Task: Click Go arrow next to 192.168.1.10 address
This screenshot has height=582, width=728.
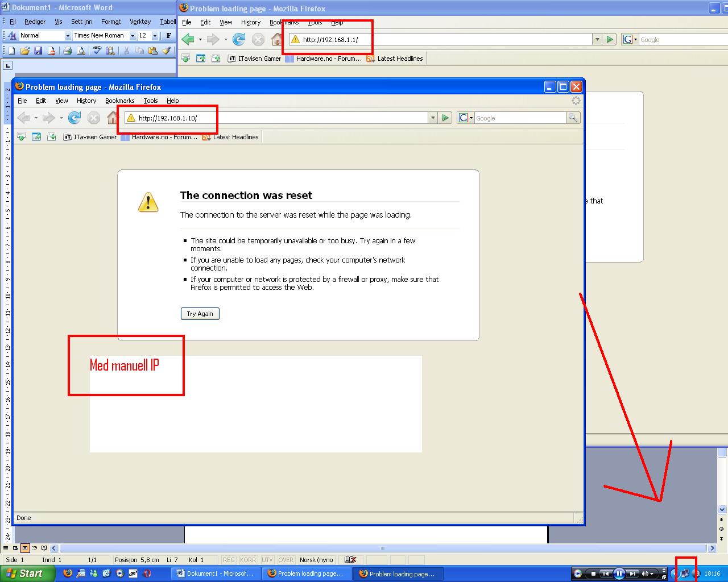Action: (x=445, y=118)
